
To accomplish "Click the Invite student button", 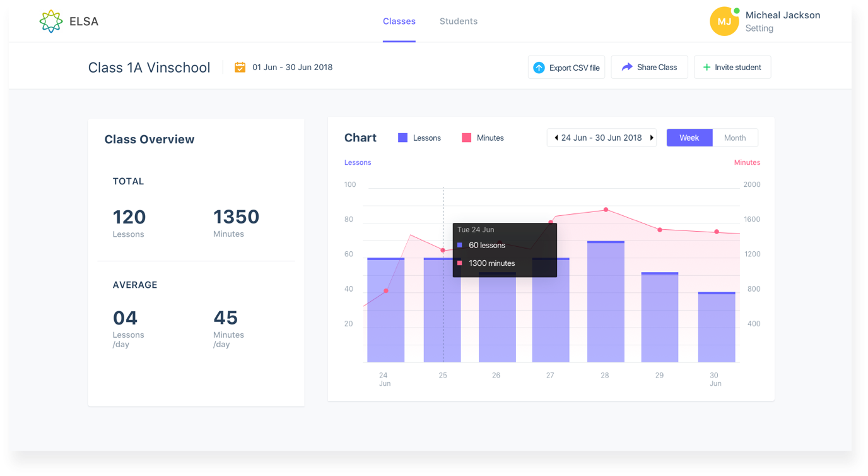I will pyautogui.click(x=732, y=68).
